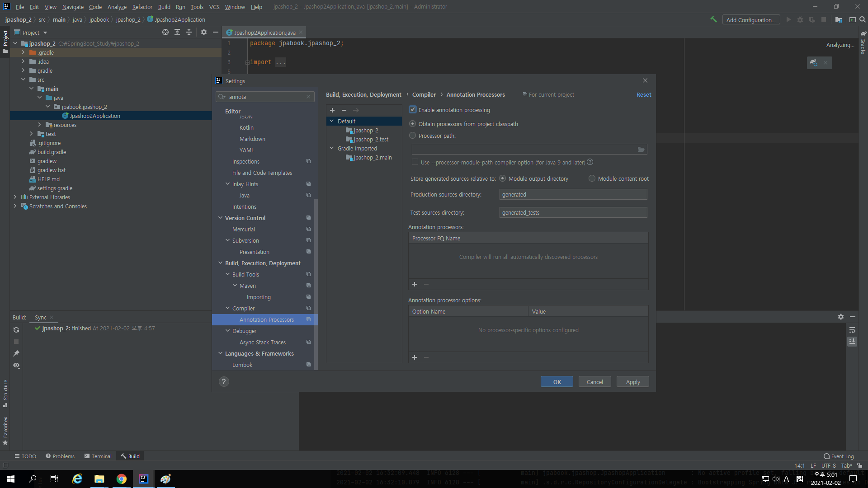Click the processor path folder browse icon
Screen dimensions: 868x488
[x=641, y=149]
